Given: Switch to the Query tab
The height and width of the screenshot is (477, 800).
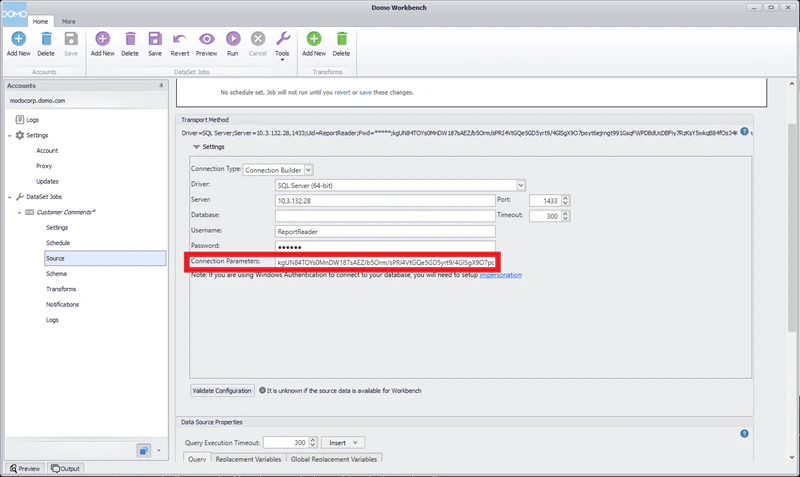Looking at the screenshot, I should [x=197, y=458].
